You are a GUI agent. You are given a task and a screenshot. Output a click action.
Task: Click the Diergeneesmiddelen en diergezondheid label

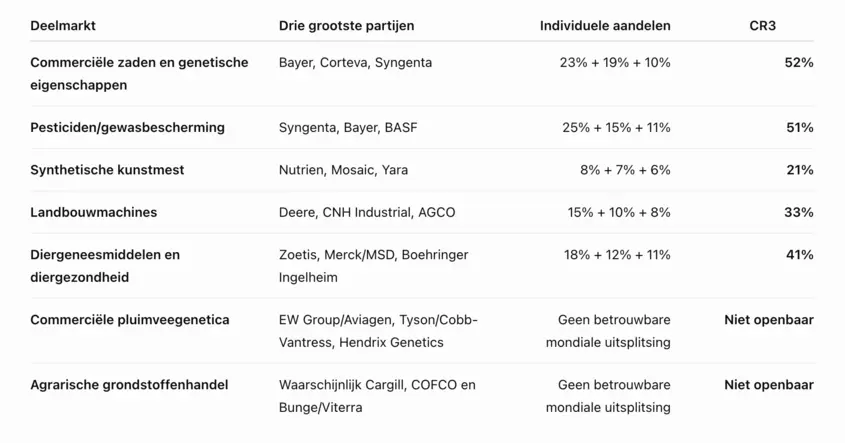(x=105, y=266)
